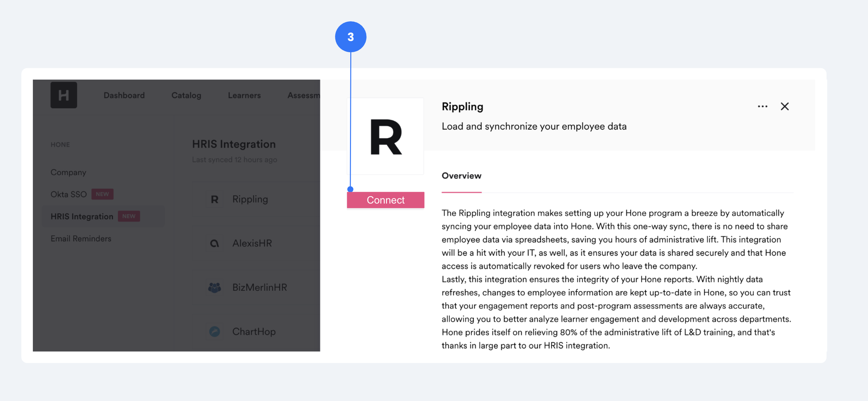Click the NEW badge beside HRIS Integration
Image resolution: width=868 pixels, height=401 pixels.
129,216
